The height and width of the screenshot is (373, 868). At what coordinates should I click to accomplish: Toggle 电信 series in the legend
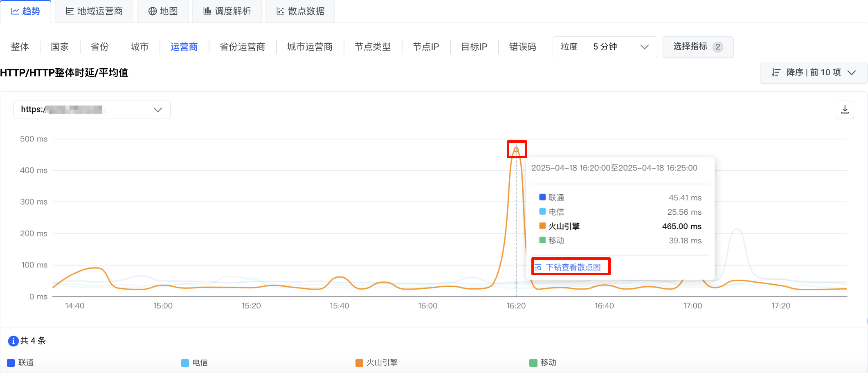(x=195, y=363)
